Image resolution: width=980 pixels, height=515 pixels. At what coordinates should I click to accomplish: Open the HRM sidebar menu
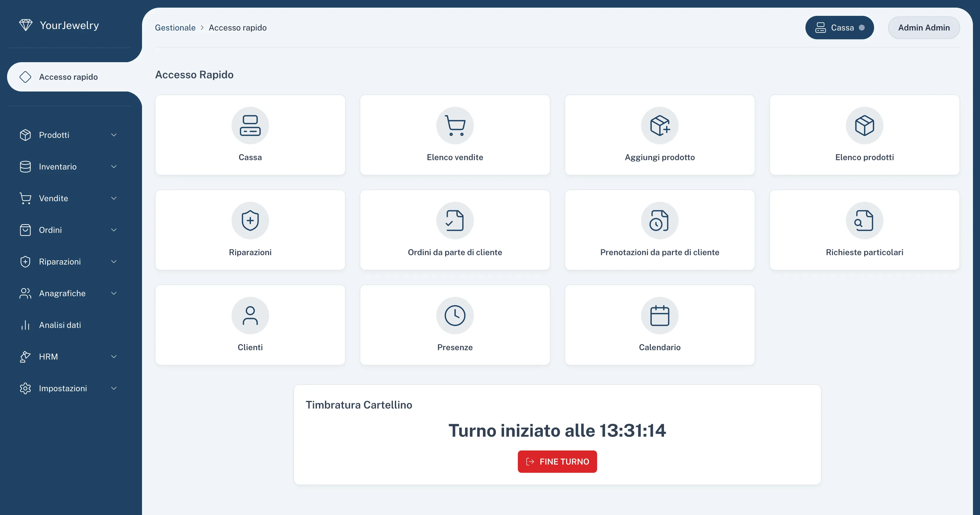click(68, 356)
